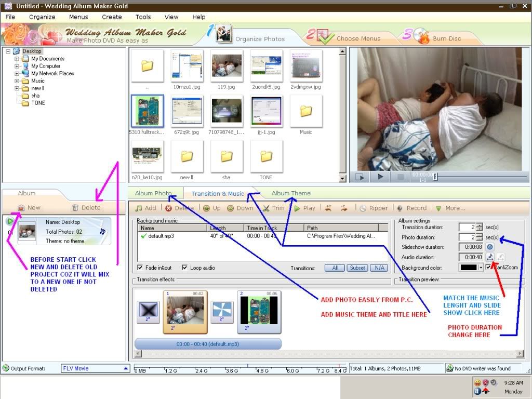The image size is (532, 399).
Task: Collapse the Desktop tree node
Action: tap(8, 51)
